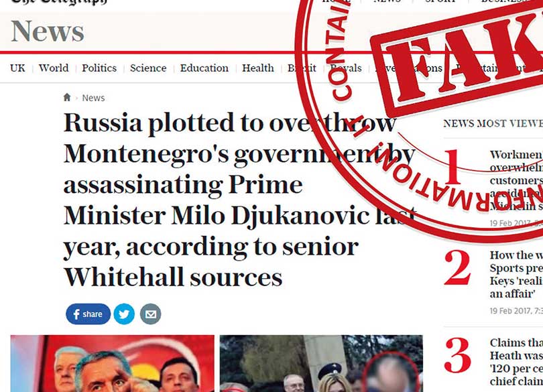Click the red number 3 ranking
The height and width of the screenshot is (392, 543).
click(x=457, y=356)
